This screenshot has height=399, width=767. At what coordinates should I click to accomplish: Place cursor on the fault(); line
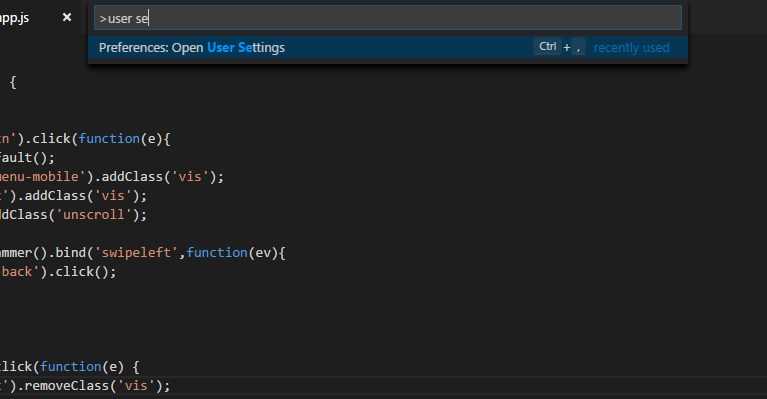(x=27, y=157)
